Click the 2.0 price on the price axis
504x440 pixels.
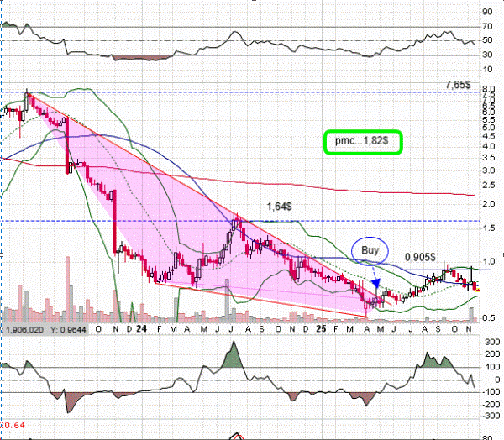pos(486,202)
